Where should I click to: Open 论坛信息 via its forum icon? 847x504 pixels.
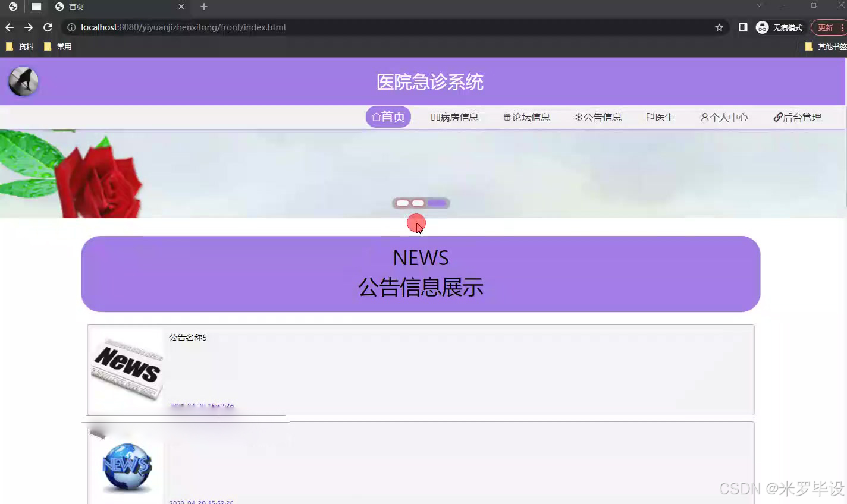click(506, 116)
